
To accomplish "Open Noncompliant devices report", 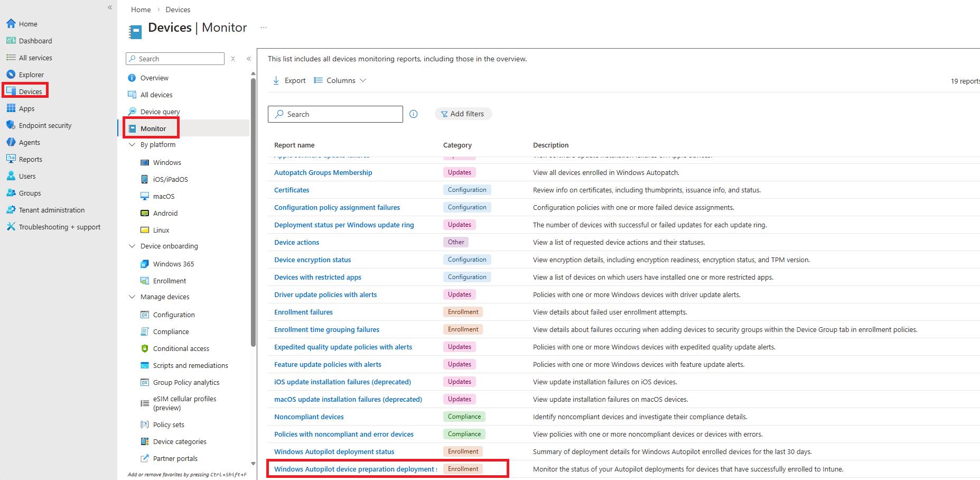I will coord(309,417).
